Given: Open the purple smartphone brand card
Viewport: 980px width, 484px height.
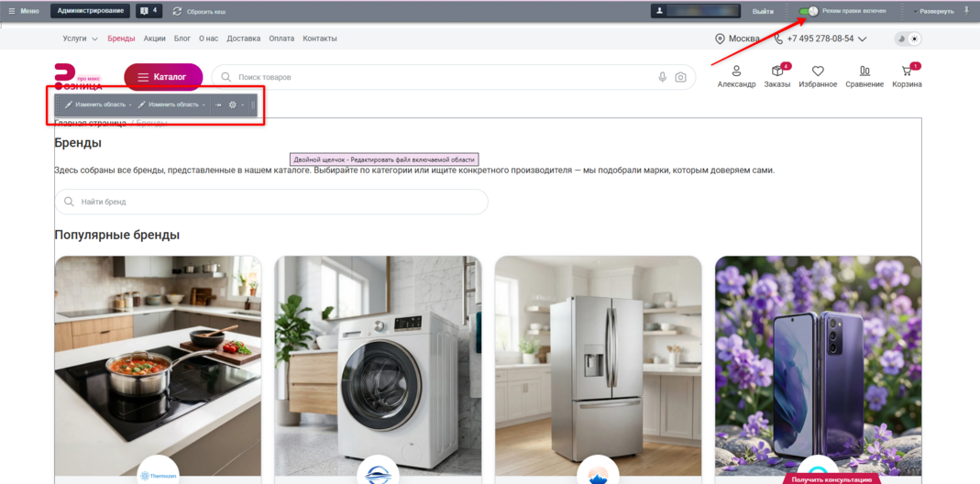Looking at the screenshot, I should click(x=818, y=366).
